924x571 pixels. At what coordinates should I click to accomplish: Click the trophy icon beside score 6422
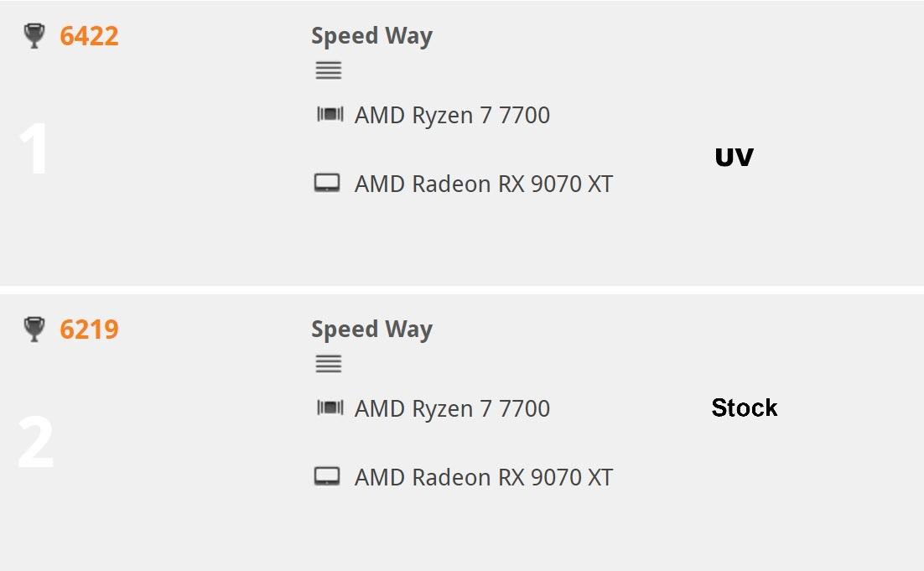click(34, 36)
